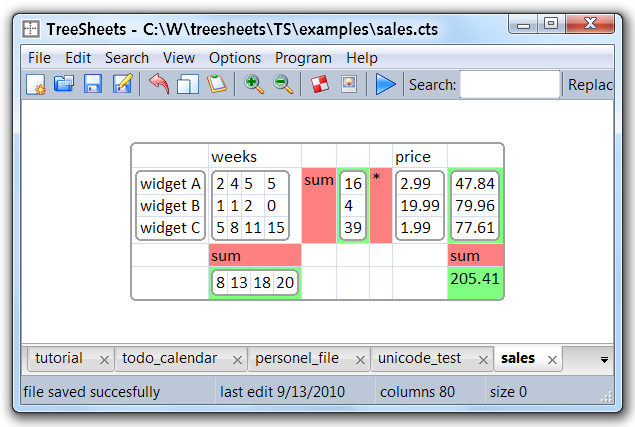
Task: Select the 'widget A' cell
Action: tap(170, 184)
